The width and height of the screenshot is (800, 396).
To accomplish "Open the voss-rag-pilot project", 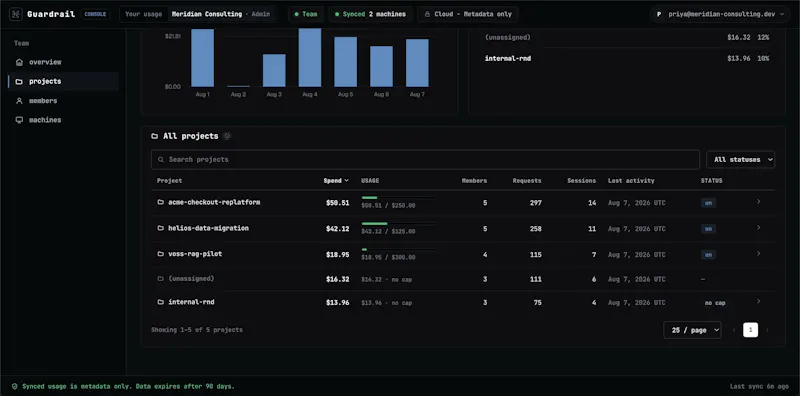I will pos(195,254).
